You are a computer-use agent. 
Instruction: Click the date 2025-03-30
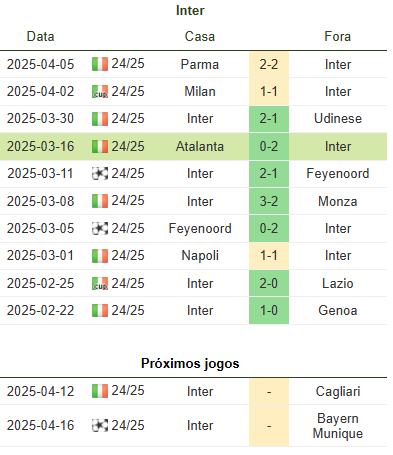tap(40, 119)
